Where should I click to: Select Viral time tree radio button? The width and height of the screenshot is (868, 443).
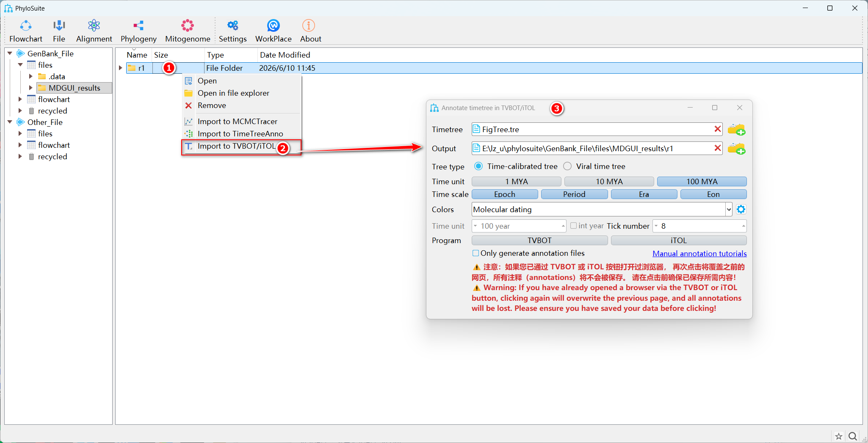coord(567,166)
